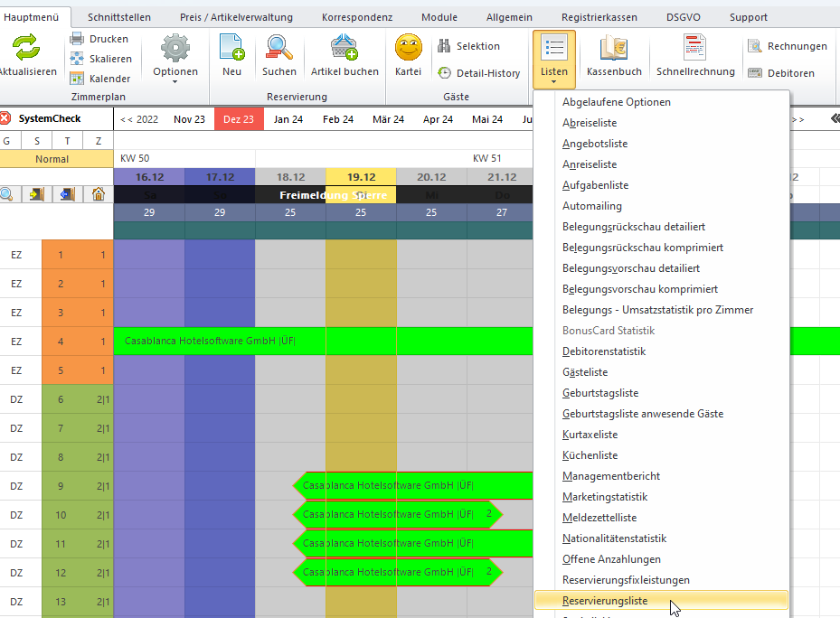Open the Suchen reservation search

click(x=279, y=48)
